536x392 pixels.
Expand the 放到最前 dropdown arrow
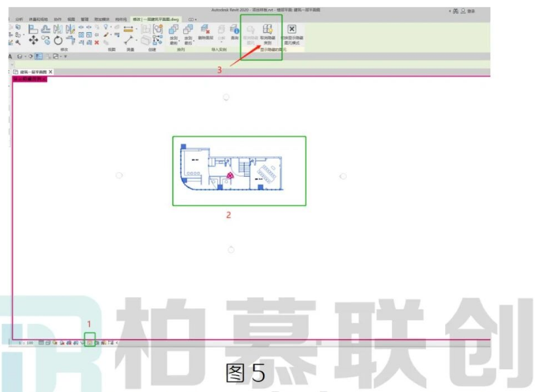click(180, 41)
